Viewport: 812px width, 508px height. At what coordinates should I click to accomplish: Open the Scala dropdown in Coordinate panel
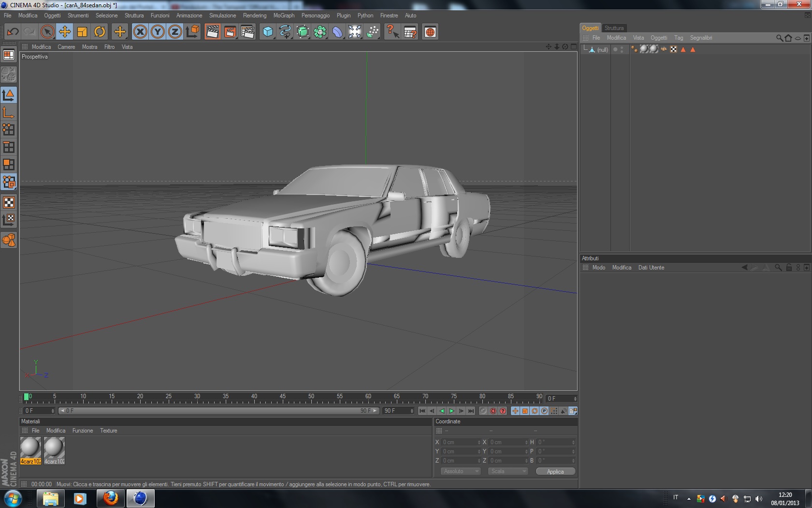pos(507,471)
